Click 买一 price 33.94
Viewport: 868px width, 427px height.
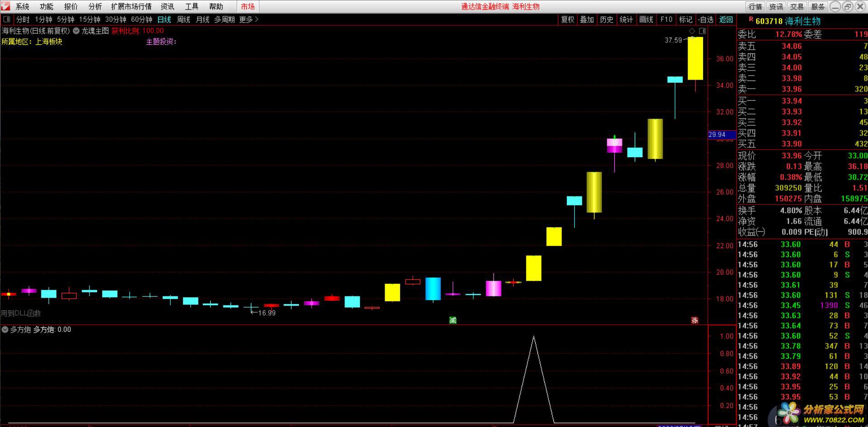coord(792,101)
